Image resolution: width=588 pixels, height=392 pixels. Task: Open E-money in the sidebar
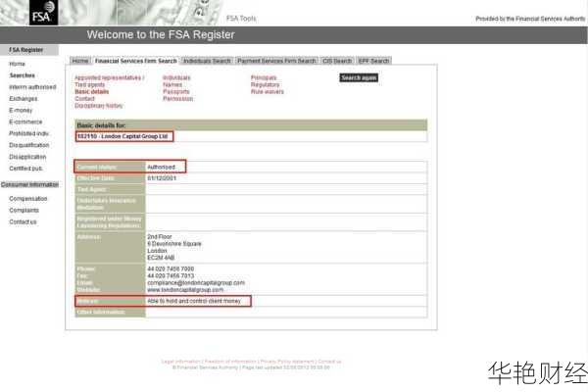point(21,111)
